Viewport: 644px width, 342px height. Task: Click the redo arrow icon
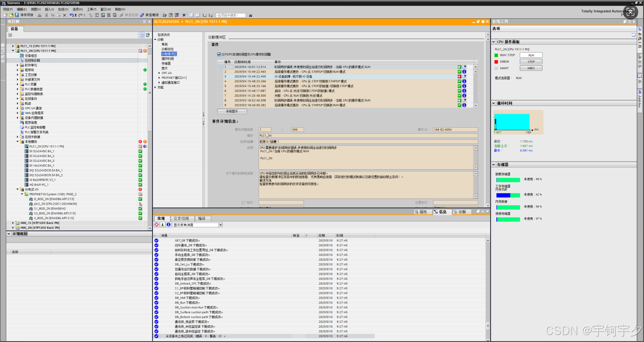(x=80, y=15)
